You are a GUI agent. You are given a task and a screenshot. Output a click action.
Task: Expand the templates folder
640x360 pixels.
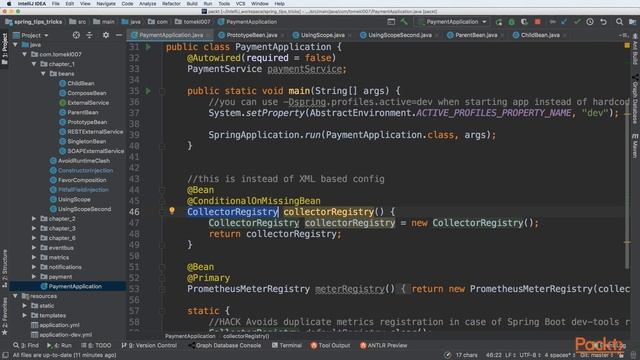[24, 315]
